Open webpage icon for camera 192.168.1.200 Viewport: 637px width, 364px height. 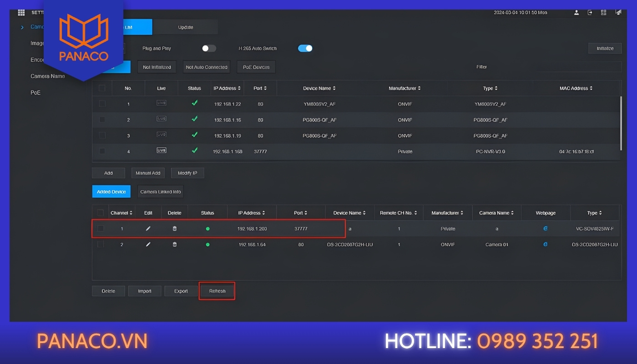tap(546, 228)
